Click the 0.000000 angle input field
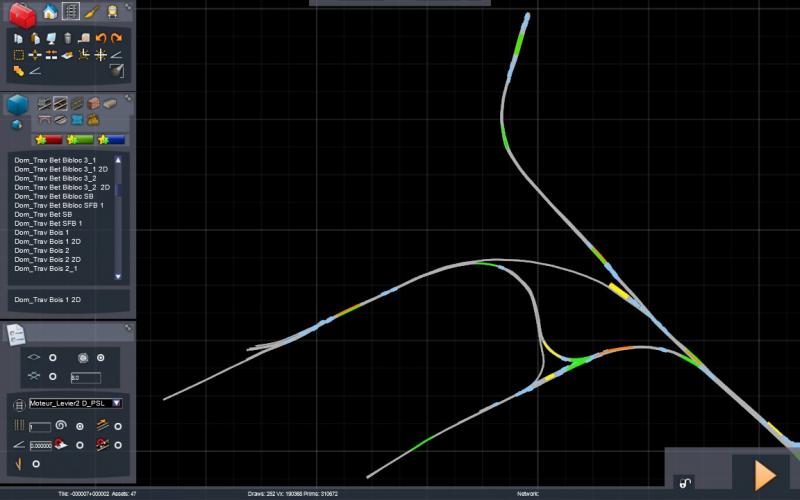 click(x=40, y=445)
